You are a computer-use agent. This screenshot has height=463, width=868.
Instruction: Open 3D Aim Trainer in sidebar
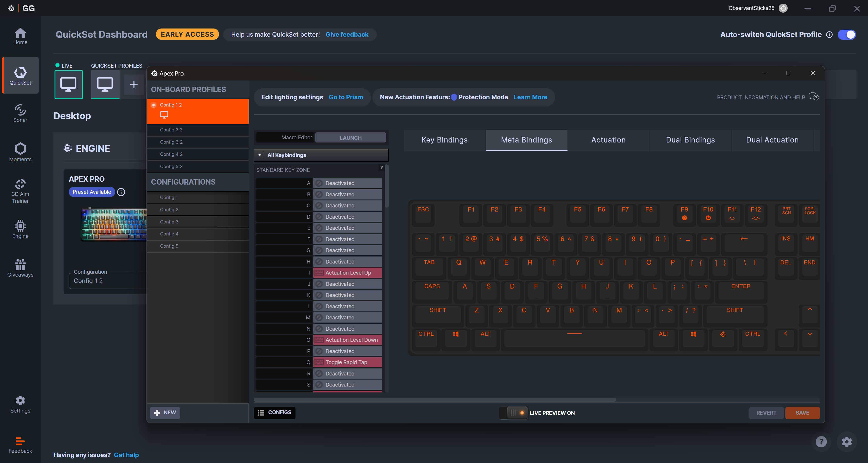tap(20, 191)
